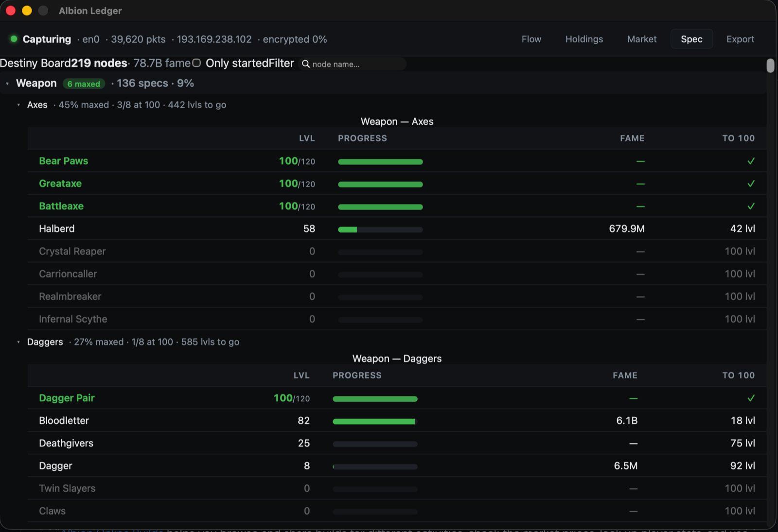Image resolution: width=778 pixels, height=532 pixels.
Task: Click the green Capturing status dot
Action: (14, 39)
